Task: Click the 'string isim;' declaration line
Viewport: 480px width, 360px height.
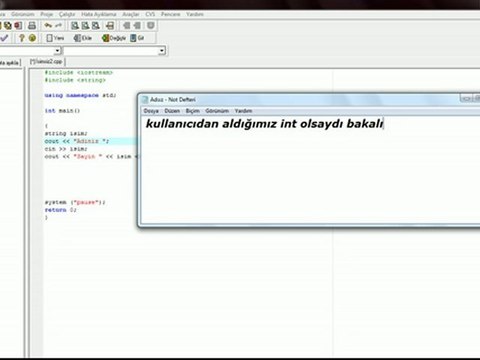Action: pyautogui.click(x=66, y=133)
